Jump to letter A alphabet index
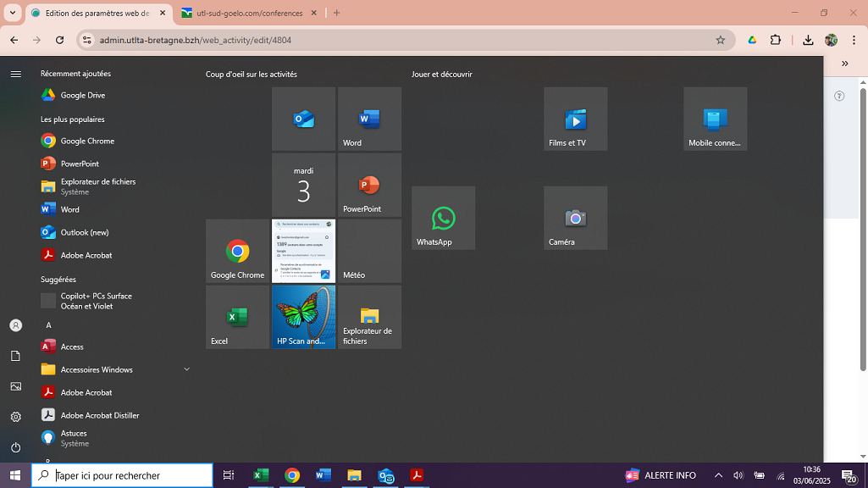 (49, 325)
